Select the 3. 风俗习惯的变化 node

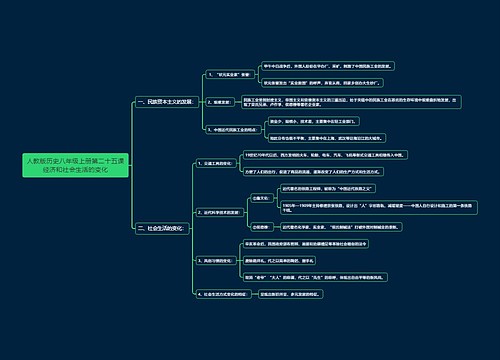point(216,261)
